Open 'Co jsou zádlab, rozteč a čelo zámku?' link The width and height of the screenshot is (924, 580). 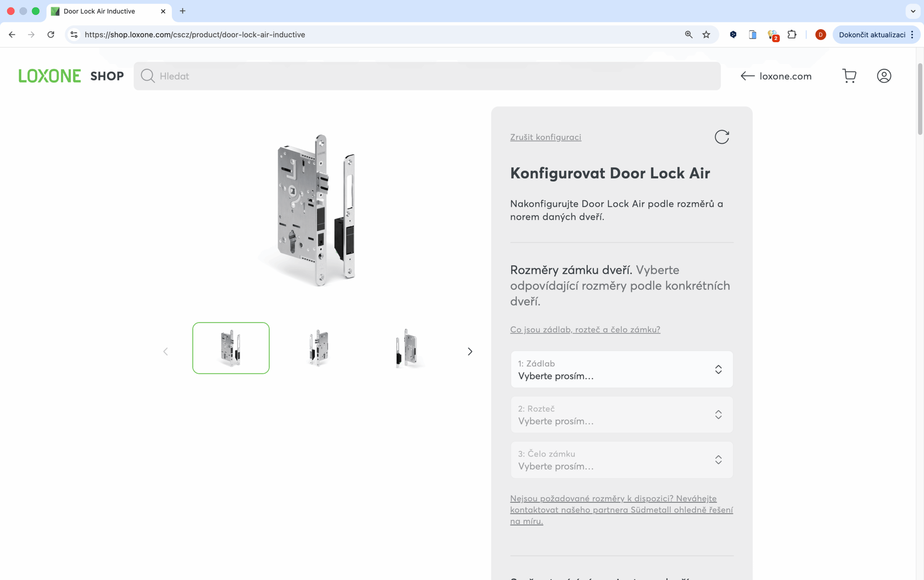pos(585,329)
